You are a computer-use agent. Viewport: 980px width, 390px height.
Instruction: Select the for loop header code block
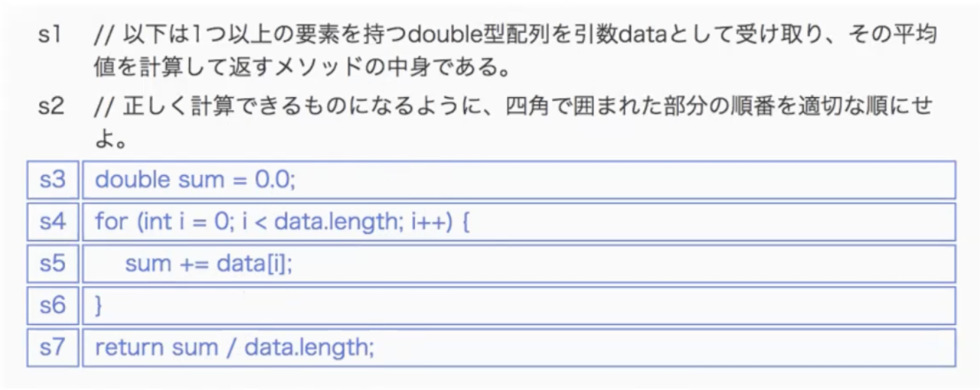pos(518,222)
